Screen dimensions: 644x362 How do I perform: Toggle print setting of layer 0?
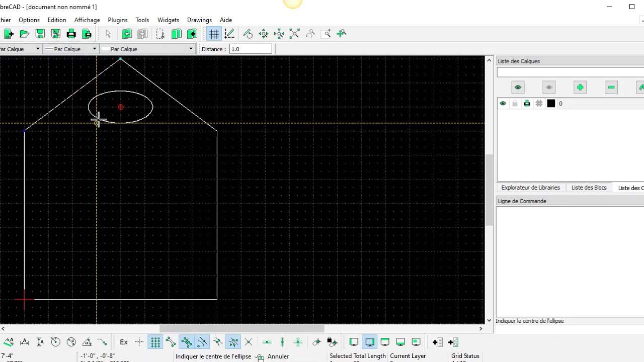click(527, 104)
